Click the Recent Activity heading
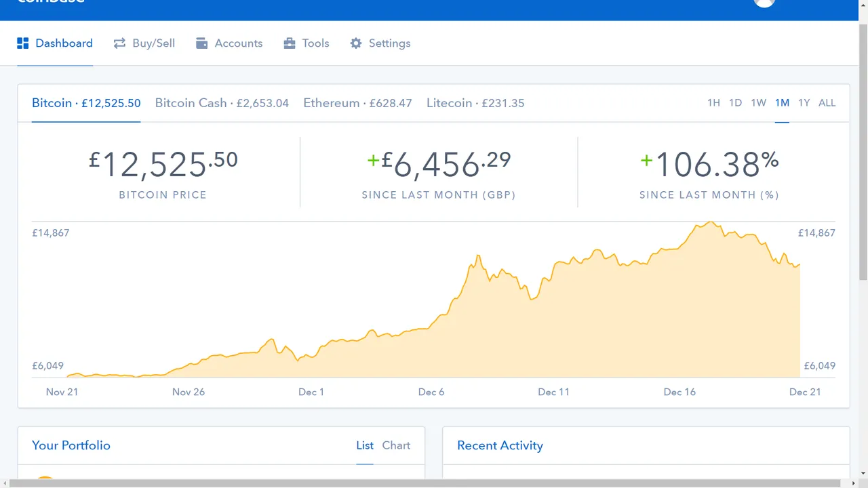This screenshot has width=868, height=488. click(x=500, y=445)
